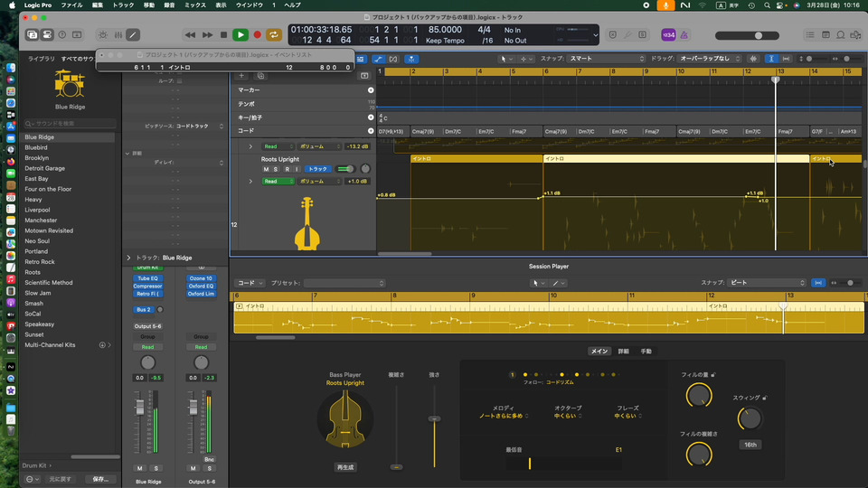
Task: Click the green Play button in transport
Action: [x=240, y=35]
